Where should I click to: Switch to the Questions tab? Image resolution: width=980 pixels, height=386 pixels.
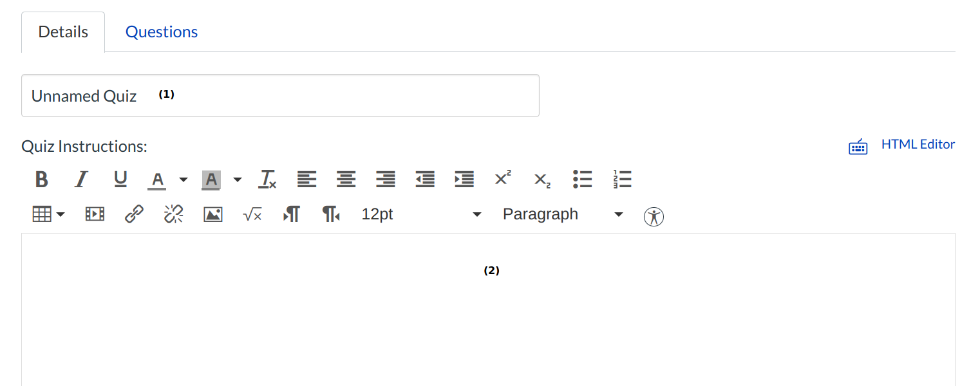click(x=162, y=32)
